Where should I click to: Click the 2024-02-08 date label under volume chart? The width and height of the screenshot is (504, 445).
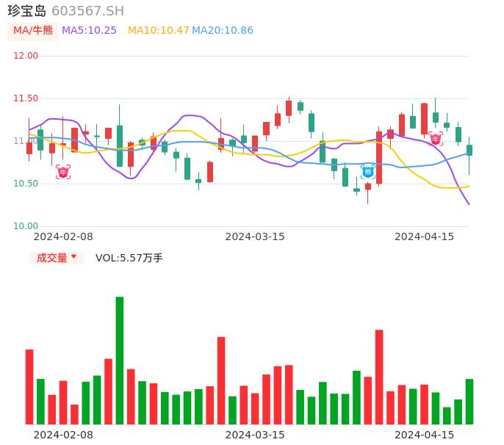click(x=63, y=435)
